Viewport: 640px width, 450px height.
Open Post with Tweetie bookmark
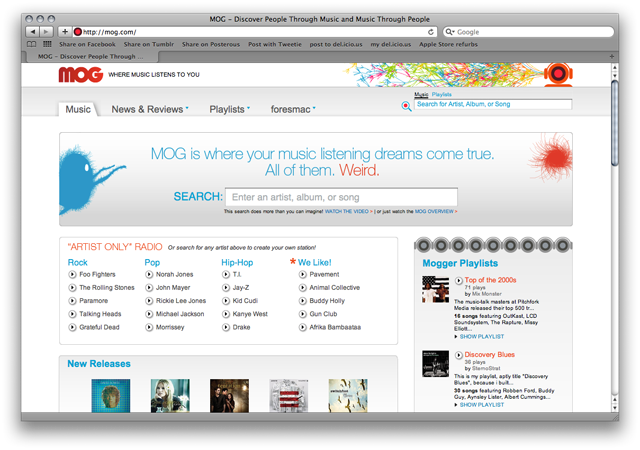click(275, 44)
